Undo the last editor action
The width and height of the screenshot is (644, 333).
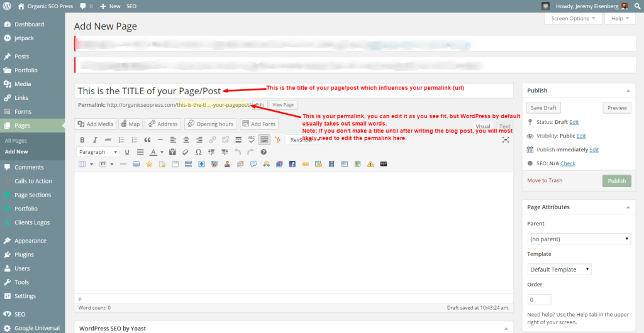(237, 152)
